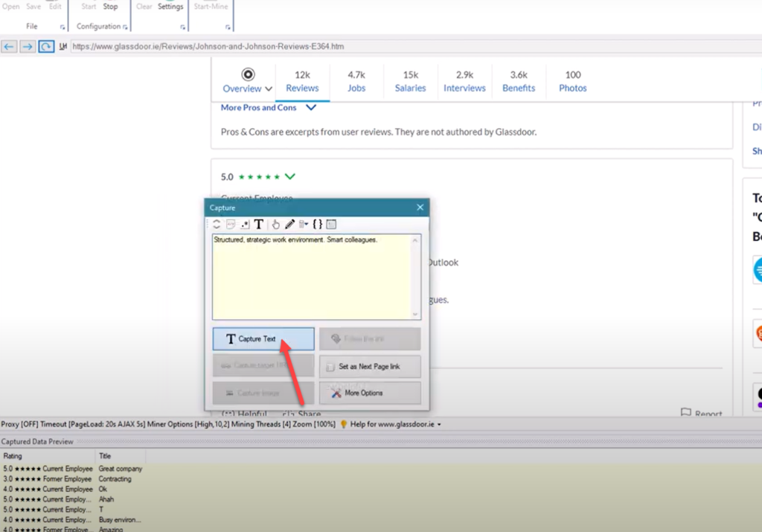Image resolution: width=762 pixels, height=532 pixels.
Task: Click the browser forward arrow button
Action: pos(28,46)
